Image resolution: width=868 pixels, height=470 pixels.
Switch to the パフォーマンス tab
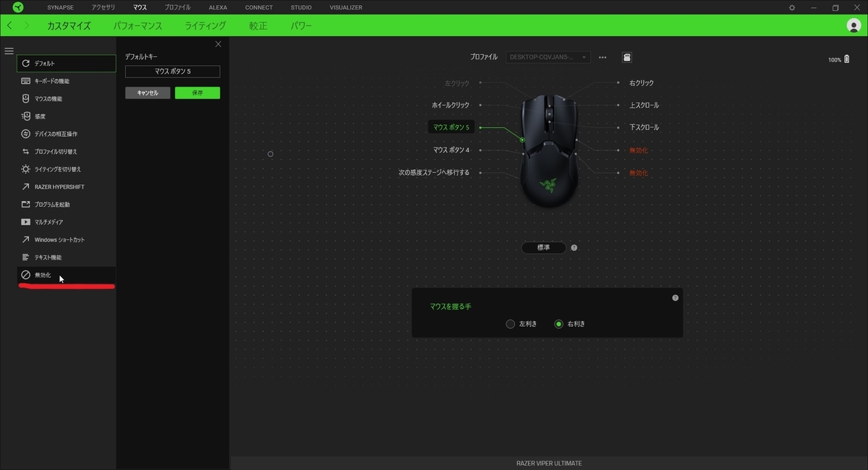[x=137, y=25]
